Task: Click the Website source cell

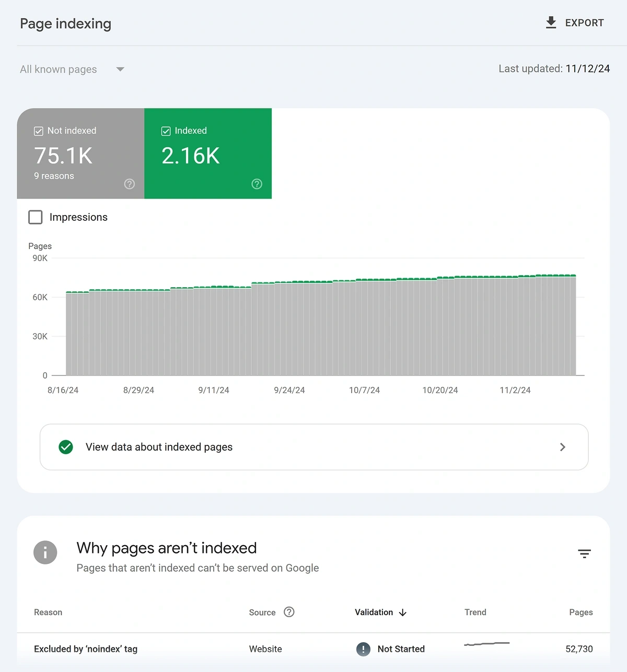Action: click(x=265, y=649)
